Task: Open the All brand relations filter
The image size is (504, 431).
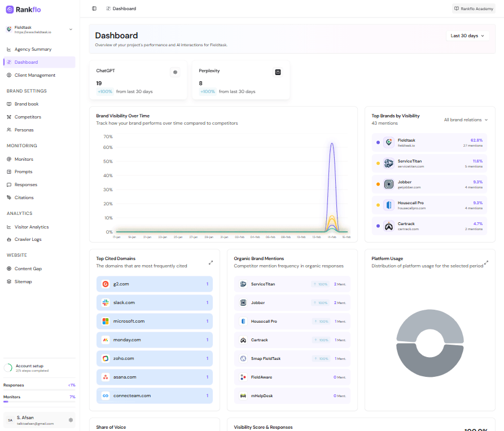Action: pos(465,120)
